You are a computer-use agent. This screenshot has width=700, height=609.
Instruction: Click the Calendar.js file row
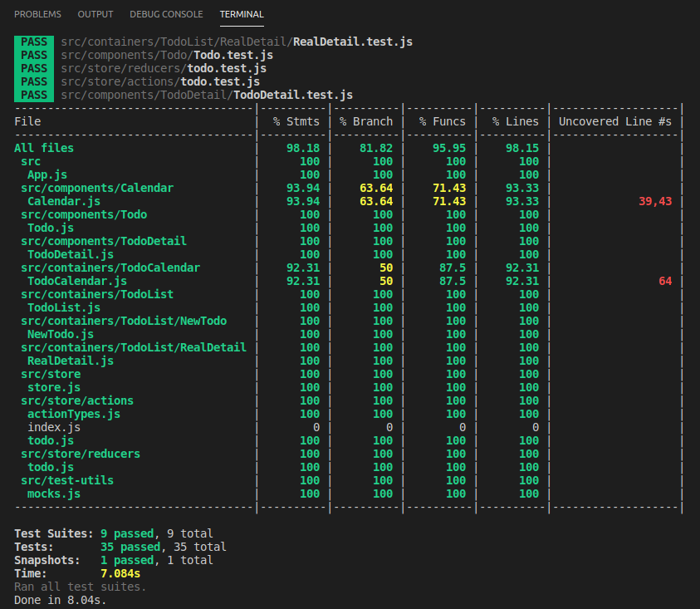[64, 202]
